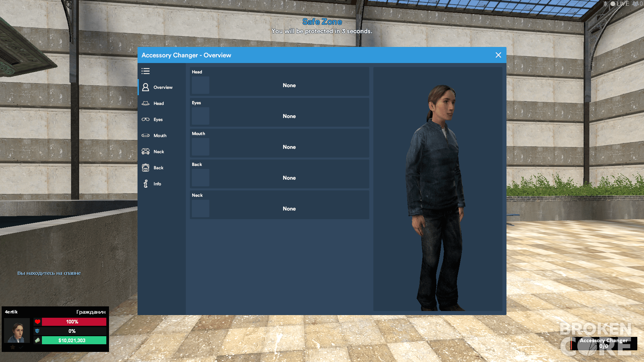Screen dimensions: 644x362
Task: Select the Head slot empty thumbnail
Action: (201, 85)
